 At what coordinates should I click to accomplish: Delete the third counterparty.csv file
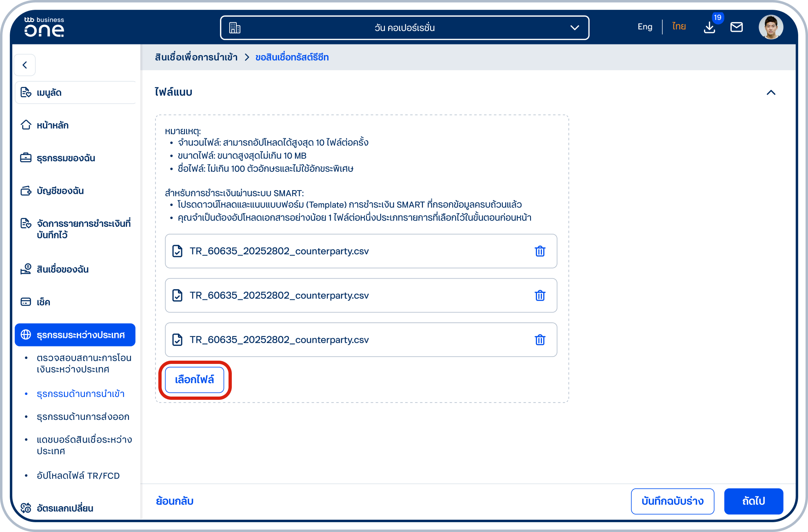tap(540, 340)
